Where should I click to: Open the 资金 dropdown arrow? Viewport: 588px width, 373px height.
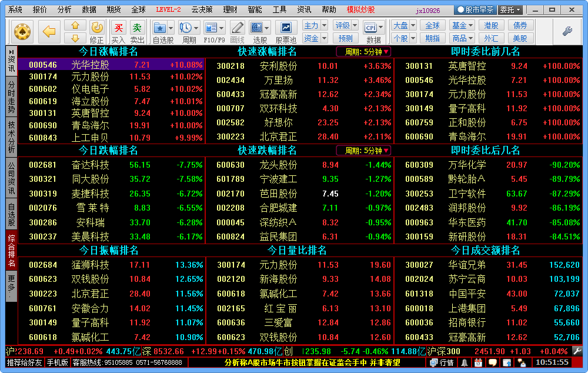click(x=325, y=38)
